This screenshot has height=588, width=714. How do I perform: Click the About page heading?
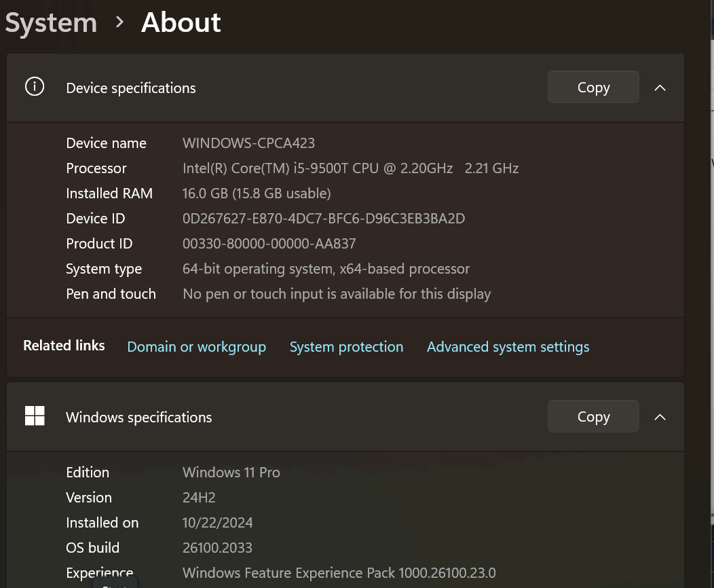pyautogui.click(x=181, y=22)
